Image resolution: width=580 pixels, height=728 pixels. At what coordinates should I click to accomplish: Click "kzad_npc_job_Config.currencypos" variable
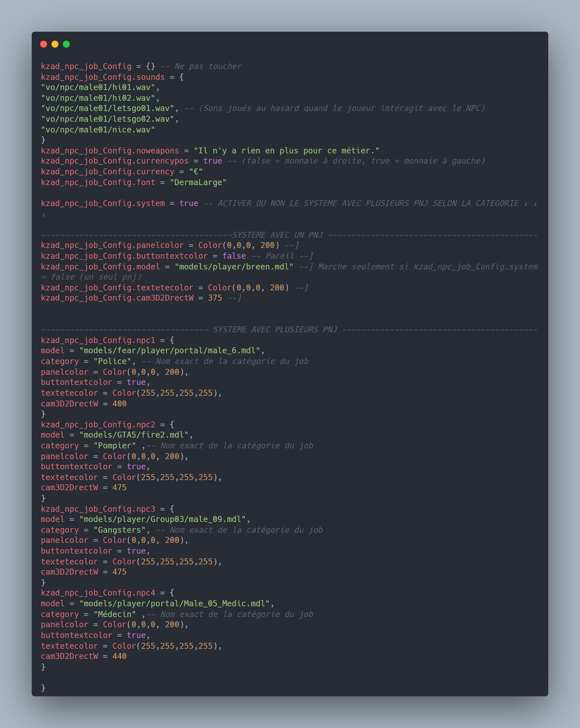click(x=114, y=161)
